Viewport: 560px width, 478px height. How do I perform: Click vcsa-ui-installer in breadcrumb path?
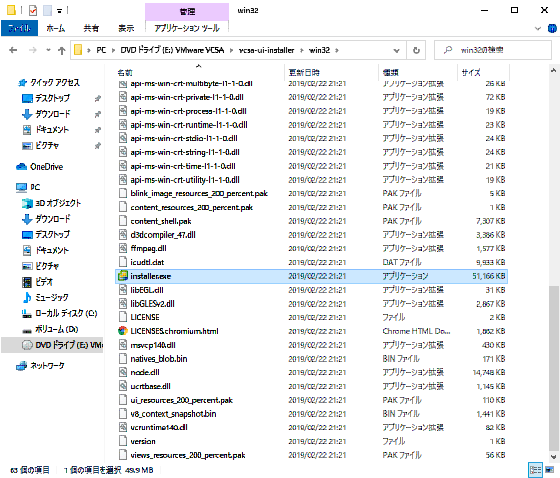(x=266, y=50)
